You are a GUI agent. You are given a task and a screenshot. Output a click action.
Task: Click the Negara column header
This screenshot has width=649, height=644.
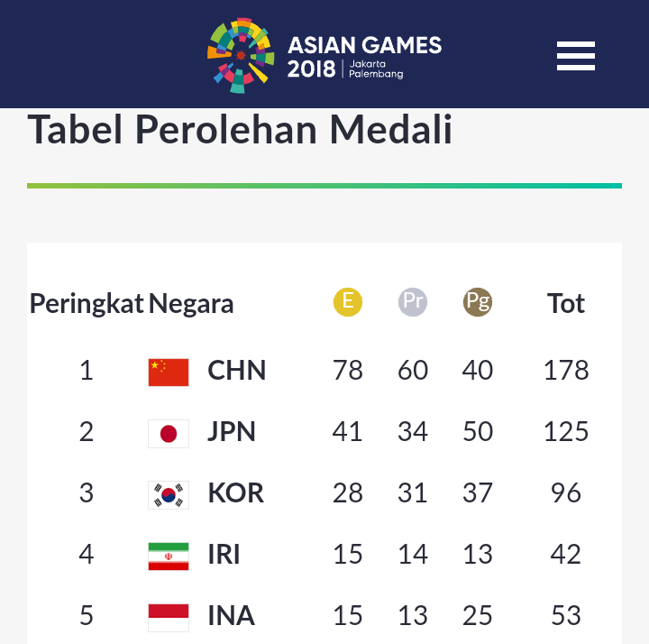[x=191, y=304]
